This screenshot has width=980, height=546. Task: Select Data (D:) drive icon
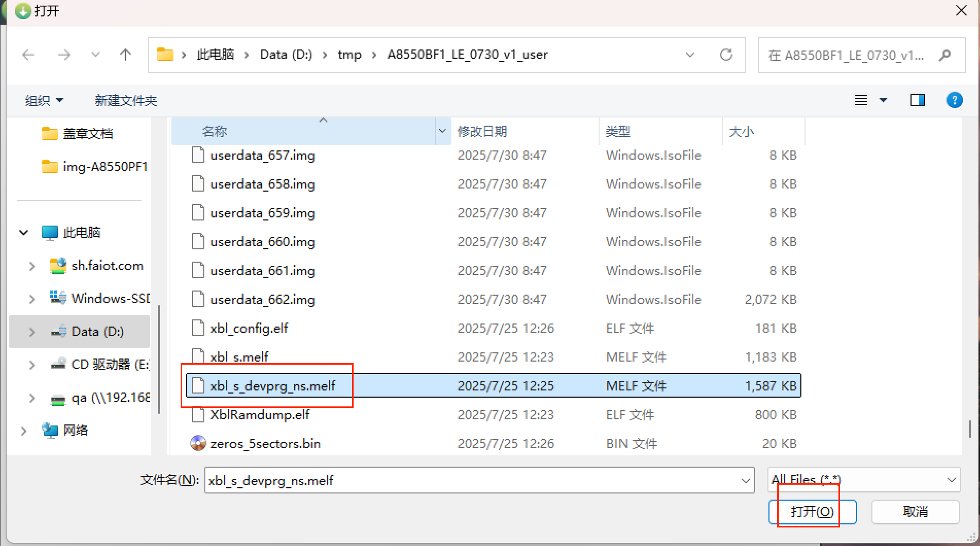coord(58,331)
